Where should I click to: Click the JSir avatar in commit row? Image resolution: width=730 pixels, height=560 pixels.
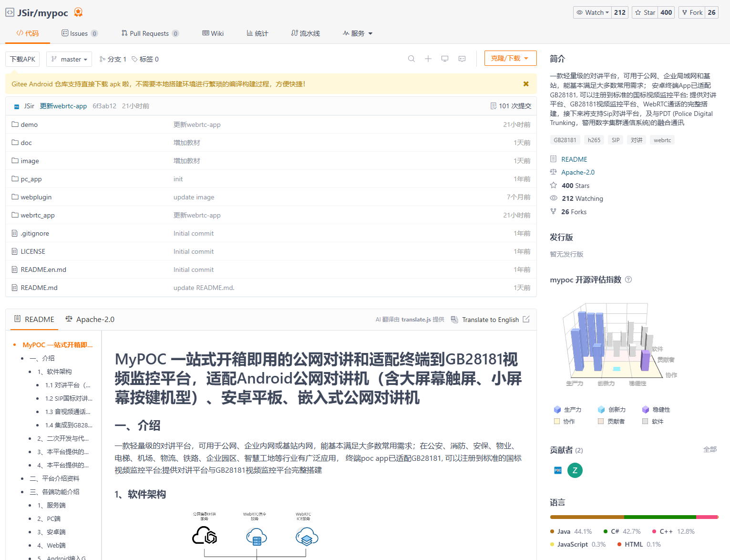[17, 106]
